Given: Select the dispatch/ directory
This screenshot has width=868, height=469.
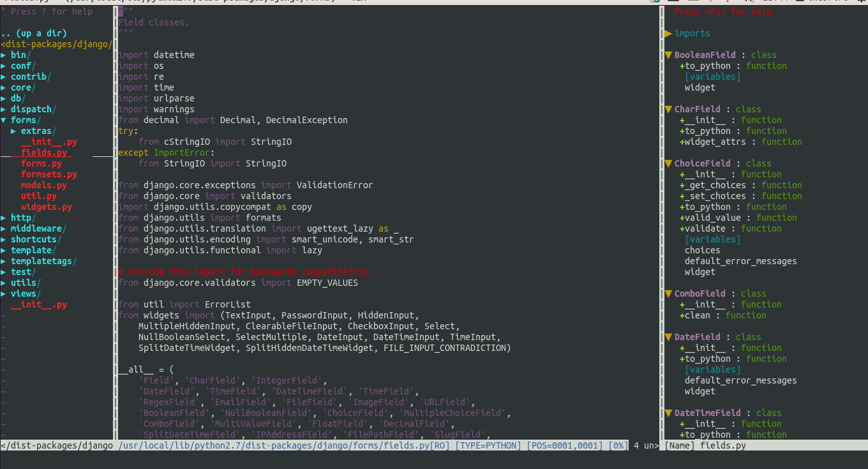Looking at the screenshot, I should [34, 109].
